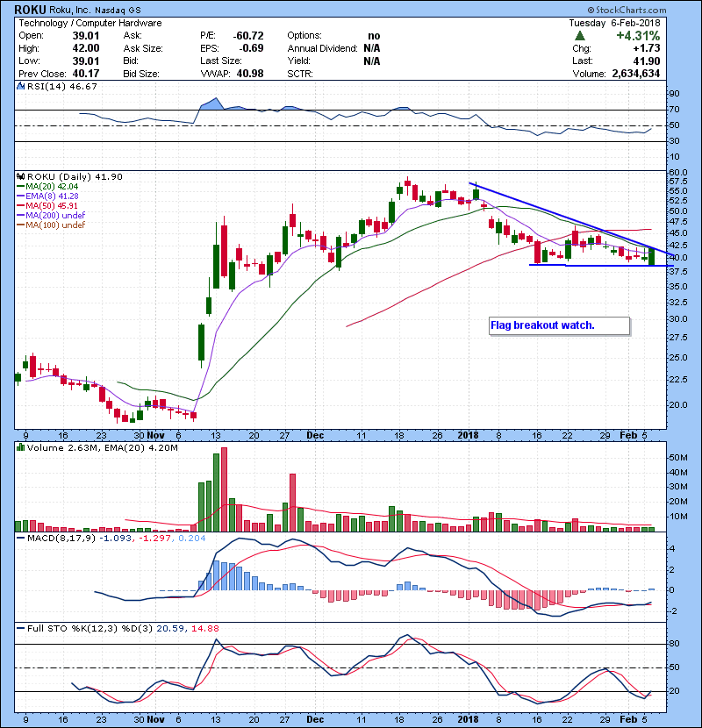Click the MA(20) 42.04 legend entry
Viewport: 702px width, 728px height.
[52, 187]
